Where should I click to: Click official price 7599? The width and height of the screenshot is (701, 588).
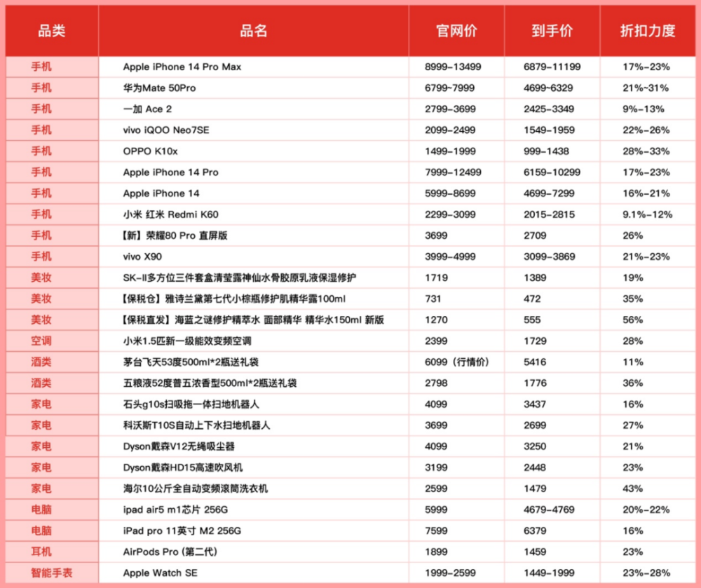tap(436, 531)
